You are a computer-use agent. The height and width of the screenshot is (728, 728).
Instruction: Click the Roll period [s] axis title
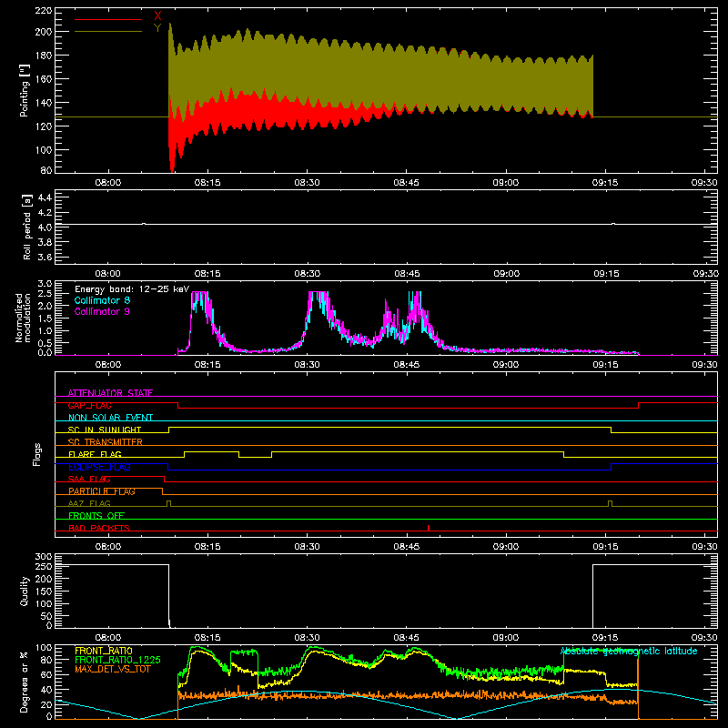[26, 227]
